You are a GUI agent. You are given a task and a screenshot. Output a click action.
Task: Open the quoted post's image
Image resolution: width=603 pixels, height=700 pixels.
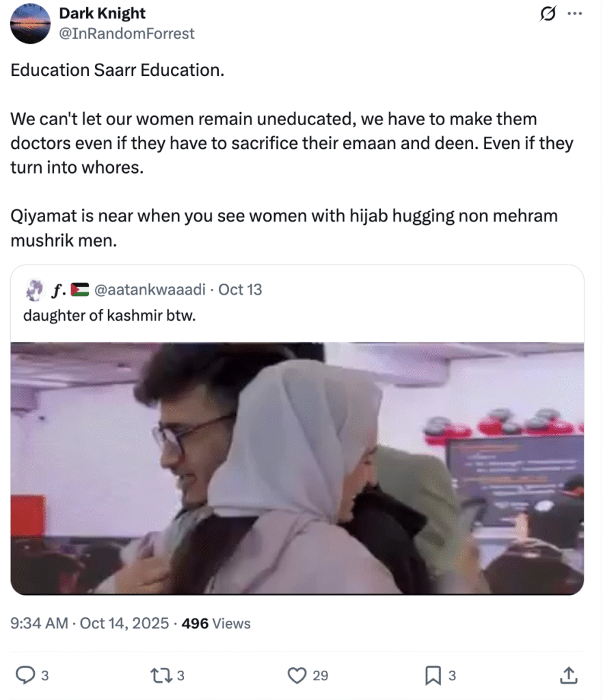tap(297, 468)
